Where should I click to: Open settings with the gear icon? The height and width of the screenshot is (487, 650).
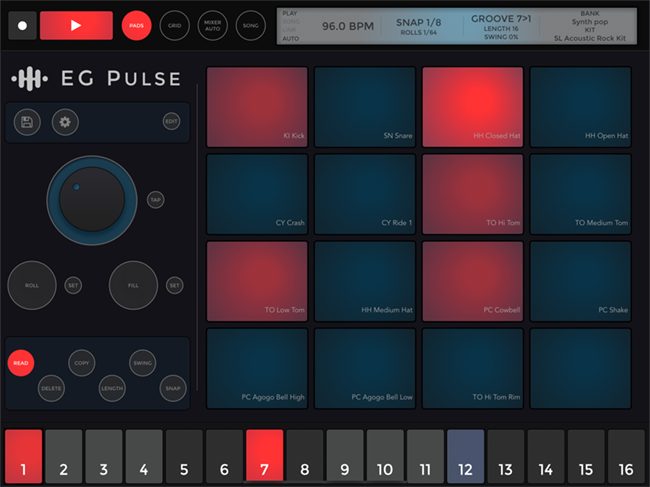[x=65, y=122]
